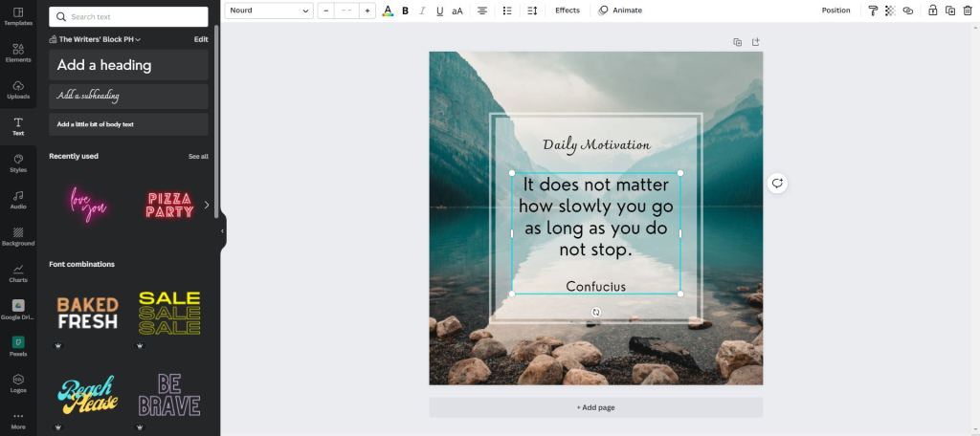Click the duplicate page icon above canvas
This screenshot has height=436, width=980.
coord(737,42)
